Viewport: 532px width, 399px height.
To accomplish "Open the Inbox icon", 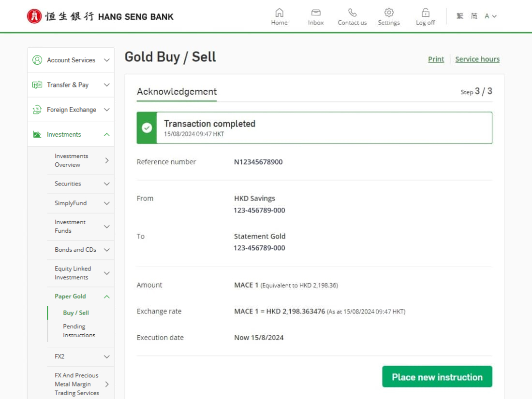I will pyautogui.click(x=316, y=13).
